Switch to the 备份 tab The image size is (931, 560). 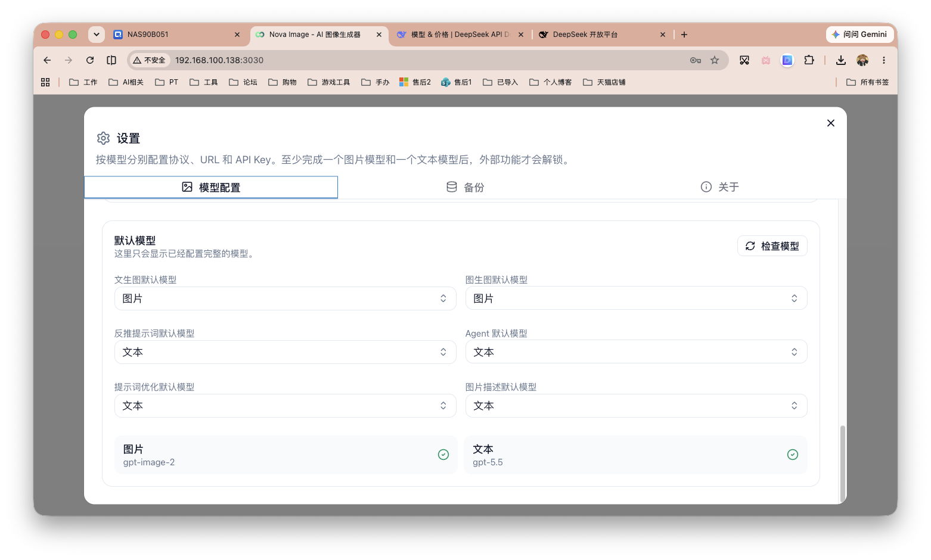(465, 187)
